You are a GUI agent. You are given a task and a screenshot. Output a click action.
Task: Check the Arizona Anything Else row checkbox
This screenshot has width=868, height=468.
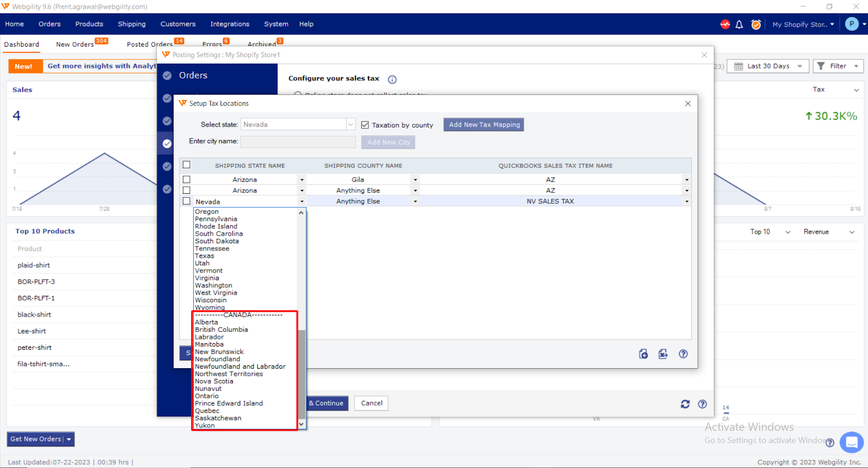click(187, 190)
